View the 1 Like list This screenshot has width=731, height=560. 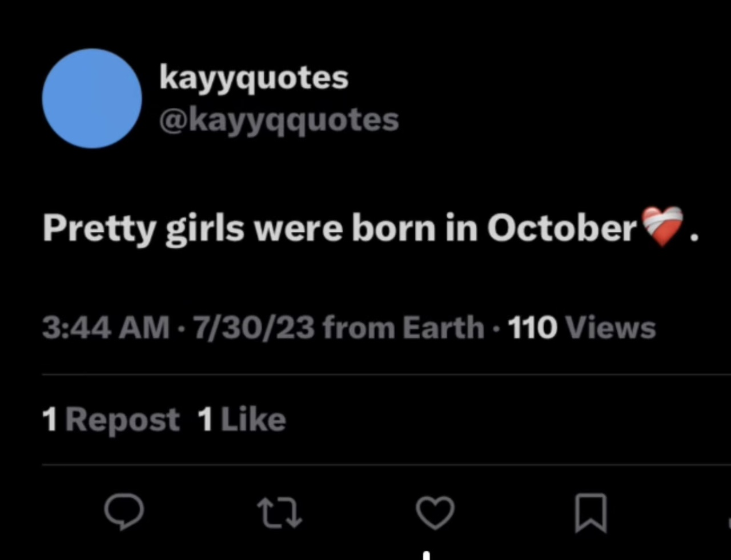[x=241, y=420]
